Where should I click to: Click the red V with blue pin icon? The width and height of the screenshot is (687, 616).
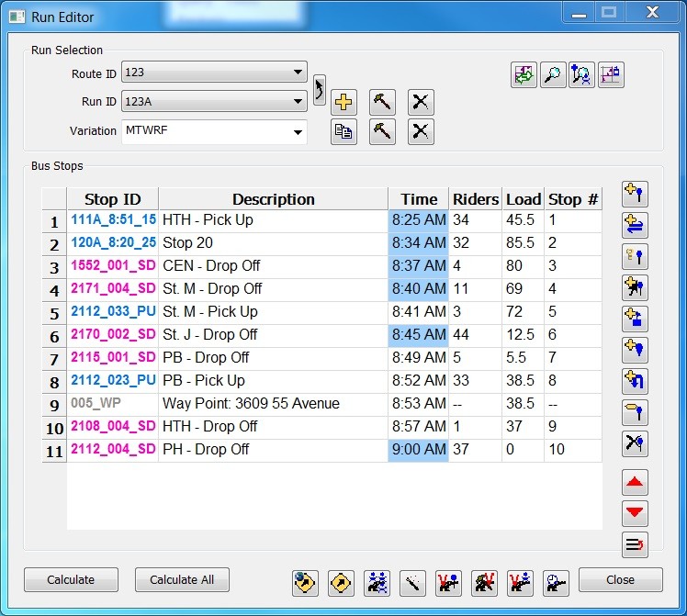tap(448, 583)
